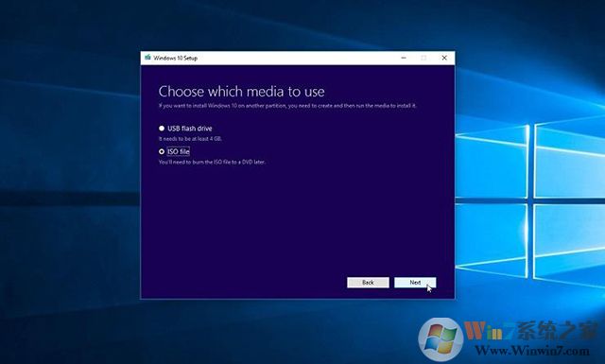This screenshot has width=605, height=364.
Task: Go to previous step with Back button
Action: coord(368,283)
